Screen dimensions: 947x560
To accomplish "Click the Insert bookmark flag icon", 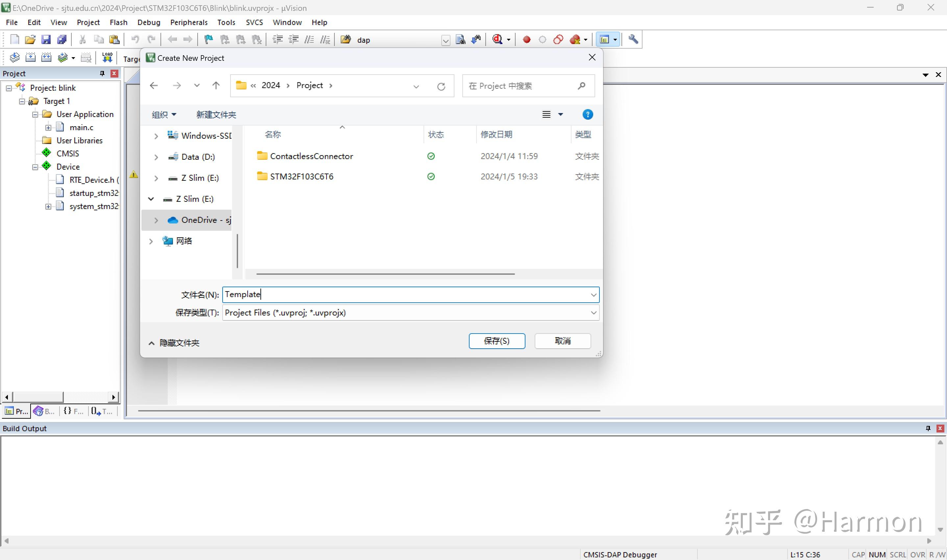I will click(x=208, y=39).
